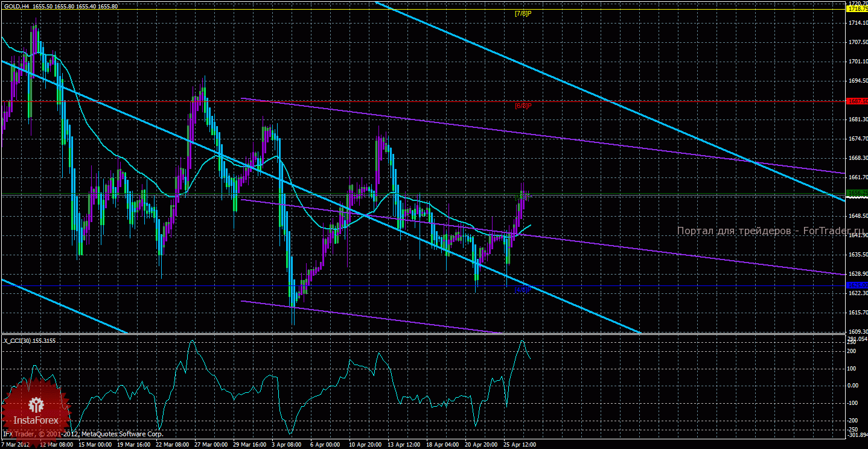This screenshot has width=868, height=449.
Task: Click the green 1656.25 price tag
Action: [857, 193]
